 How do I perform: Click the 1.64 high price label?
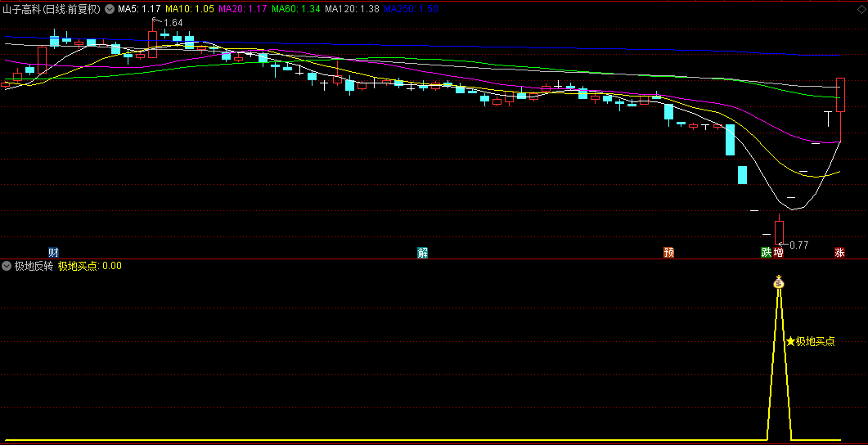173,23
